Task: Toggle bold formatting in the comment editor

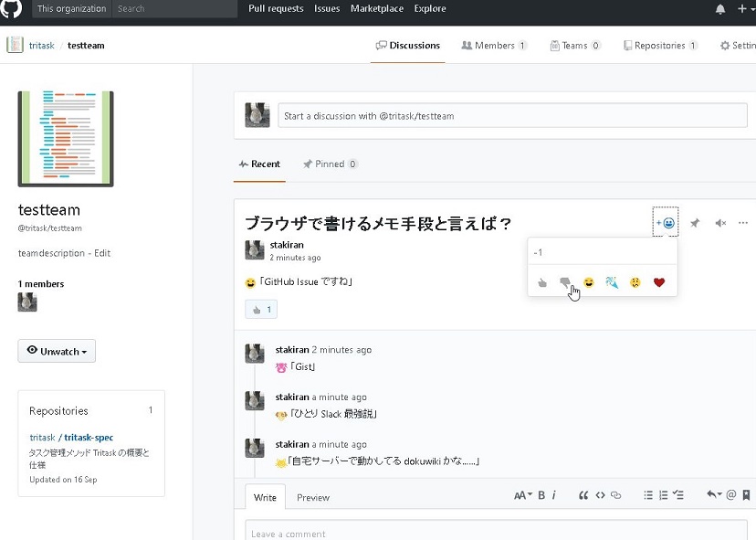Action: [540, 495]
